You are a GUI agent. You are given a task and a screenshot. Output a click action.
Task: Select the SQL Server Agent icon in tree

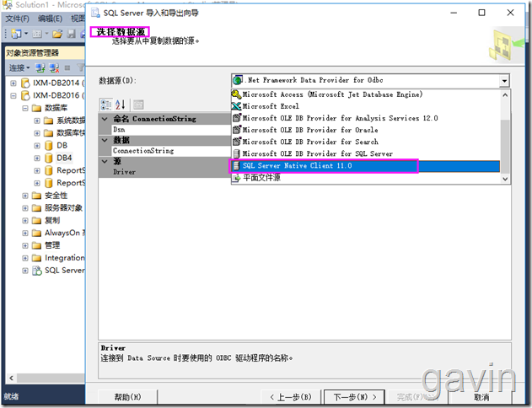pos(36,271)
